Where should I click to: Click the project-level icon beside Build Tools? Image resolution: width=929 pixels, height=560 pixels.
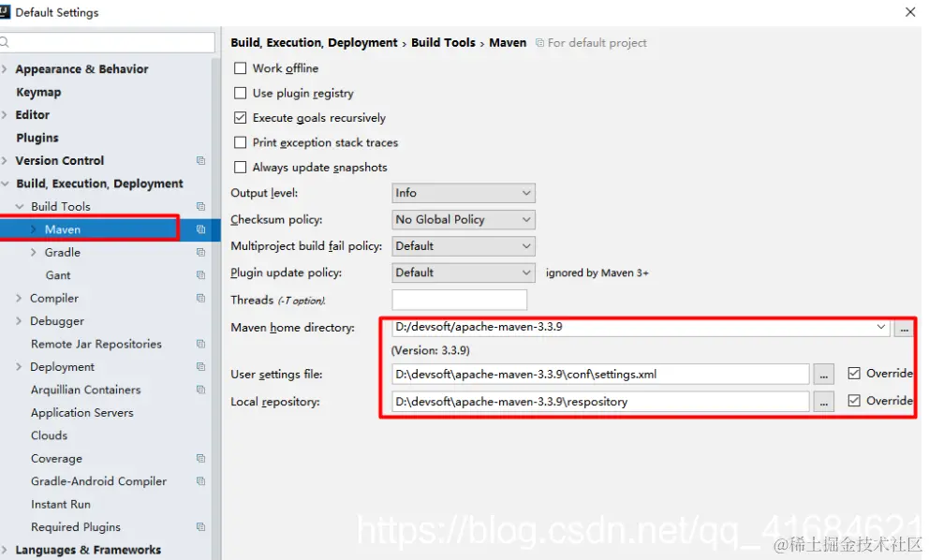200,206
